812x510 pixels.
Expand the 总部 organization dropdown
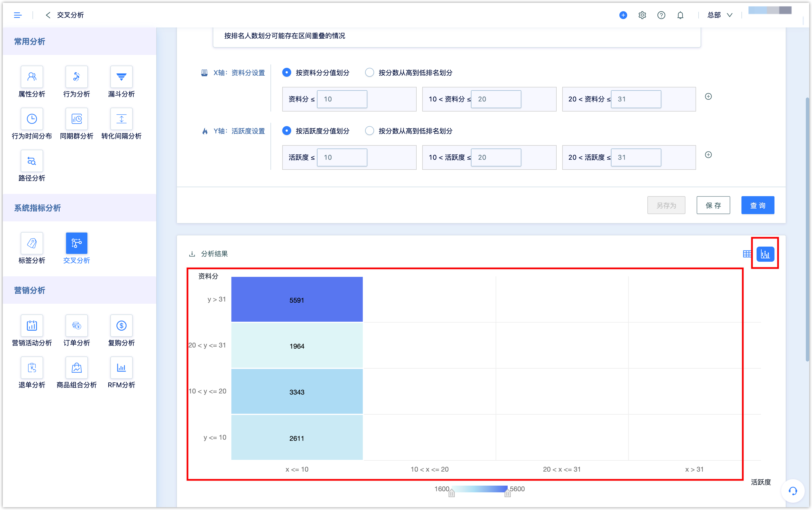720,15
